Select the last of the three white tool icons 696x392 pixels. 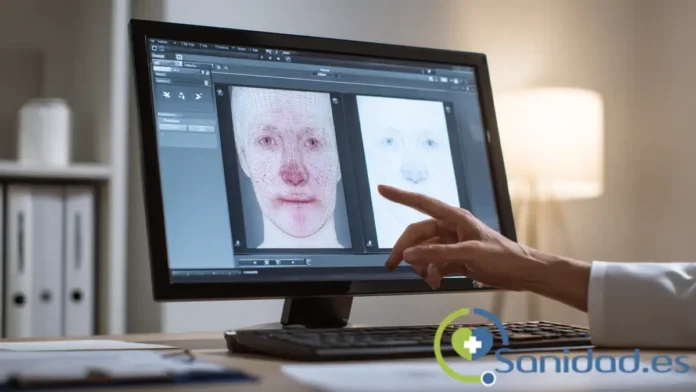[198, 96]
